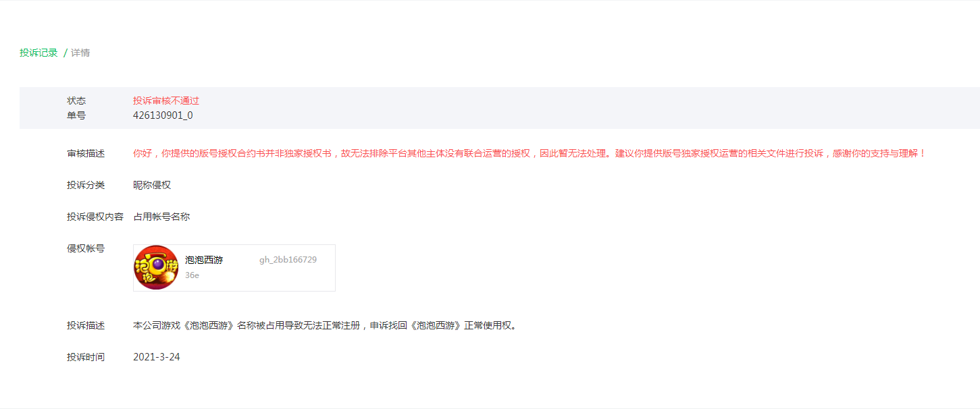Click the 投诉时间 label

(86, 357)
